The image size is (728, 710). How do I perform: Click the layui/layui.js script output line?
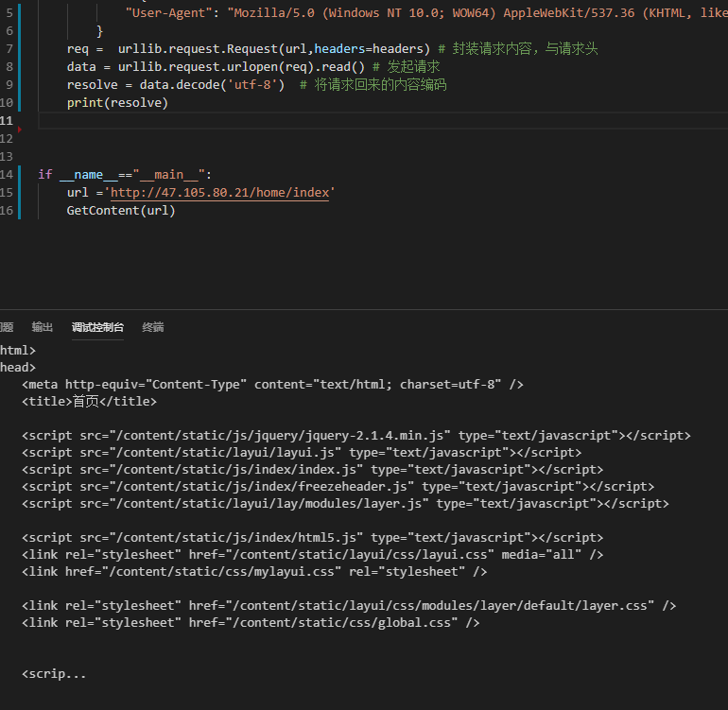point(302,452)
